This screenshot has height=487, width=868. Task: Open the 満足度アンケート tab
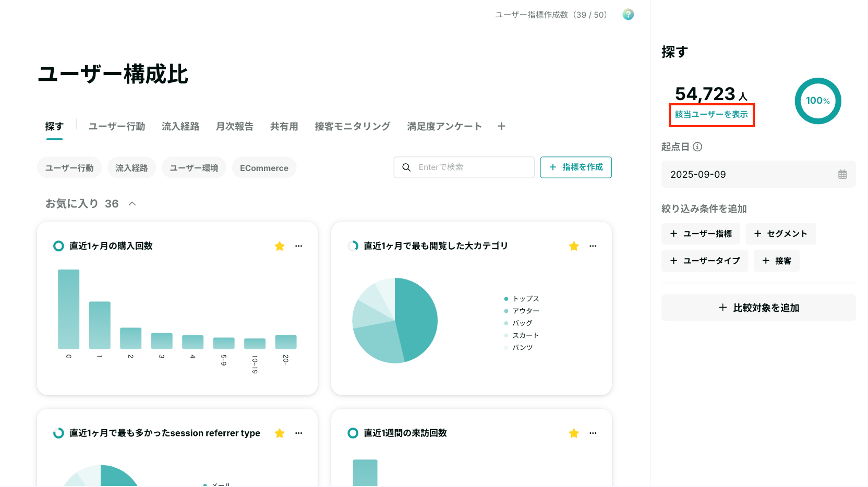[x=444, y=126]
